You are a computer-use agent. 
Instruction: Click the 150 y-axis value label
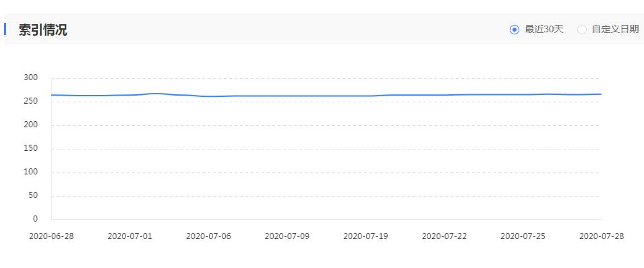pyautogui.click(x=31, y=149)
